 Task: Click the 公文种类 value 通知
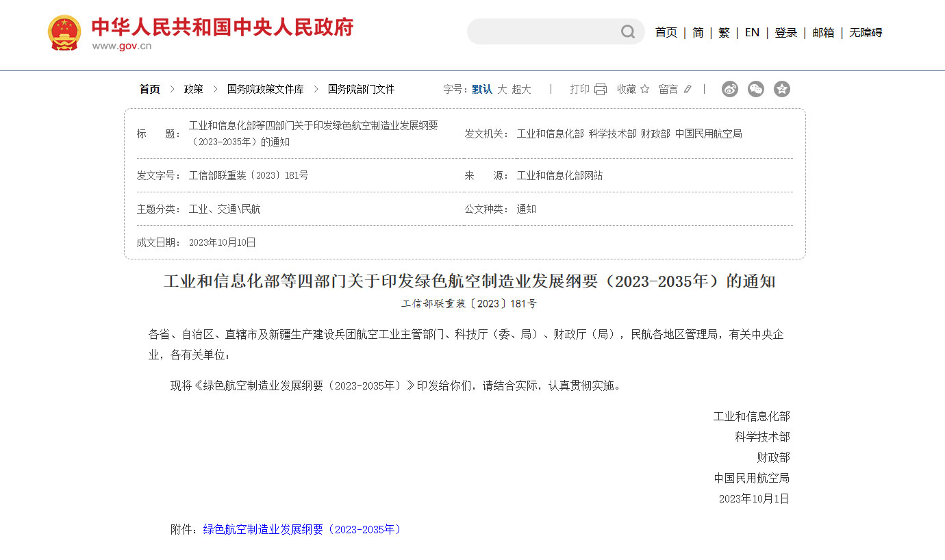point(526,209)
